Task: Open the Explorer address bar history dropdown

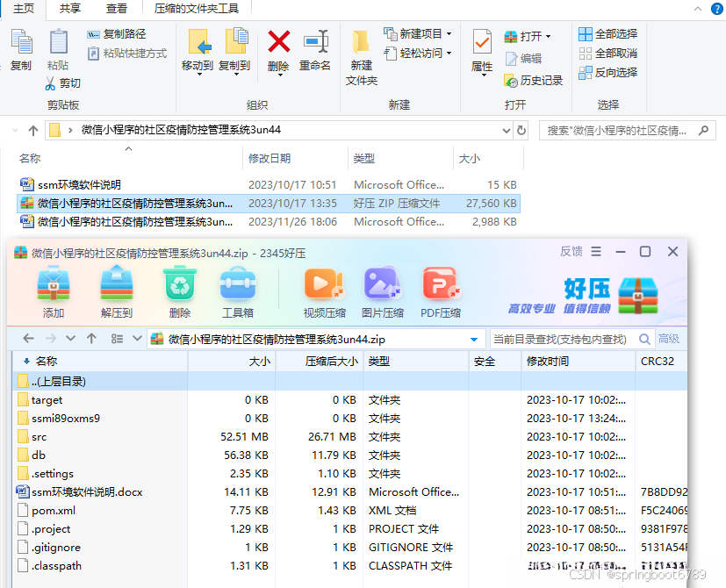Action: pyautogui.click(x=506, y=131)
